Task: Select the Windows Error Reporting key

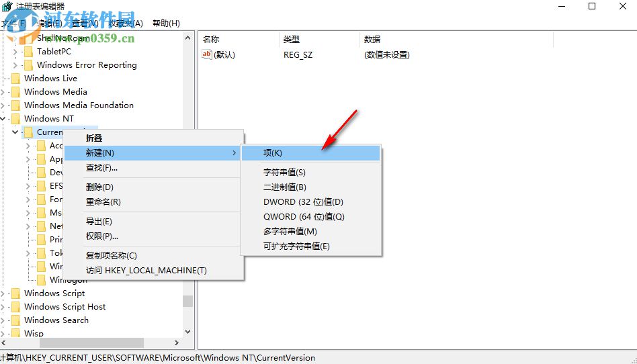Action: point(87,65)
